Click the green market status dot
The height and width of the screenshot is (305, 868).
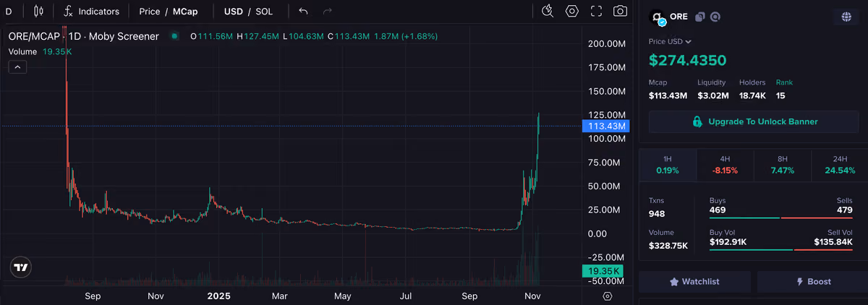point(174,36)
